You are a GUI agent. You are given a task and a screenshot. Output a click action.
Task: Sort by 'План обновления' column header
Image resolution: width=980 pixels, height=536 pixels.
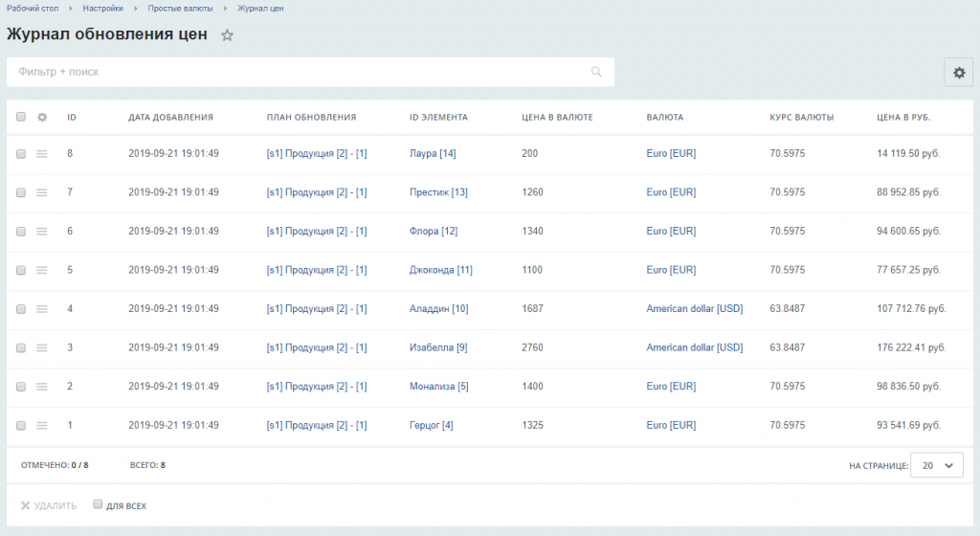(x=311, y=117)
